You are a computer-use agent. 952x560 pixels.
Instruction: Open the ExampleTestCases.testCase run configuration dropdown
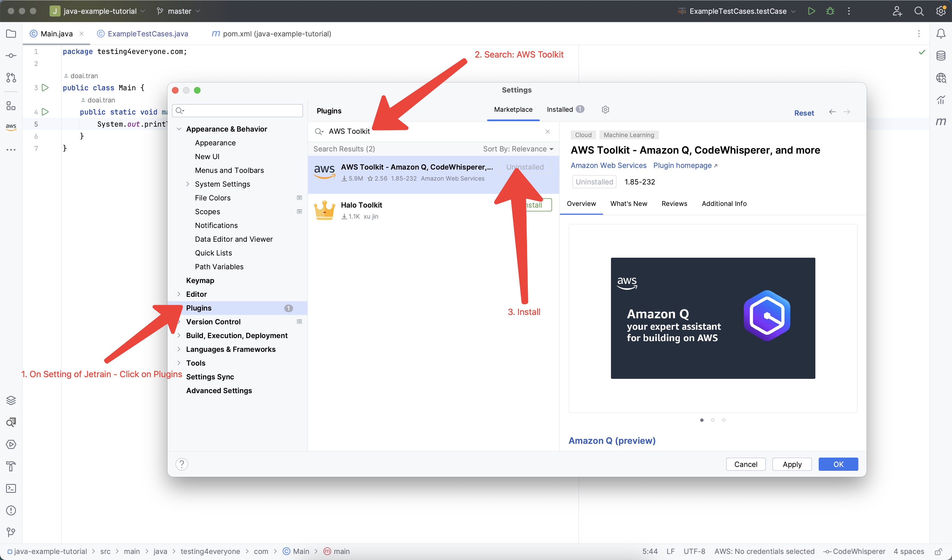coord(737,11)
